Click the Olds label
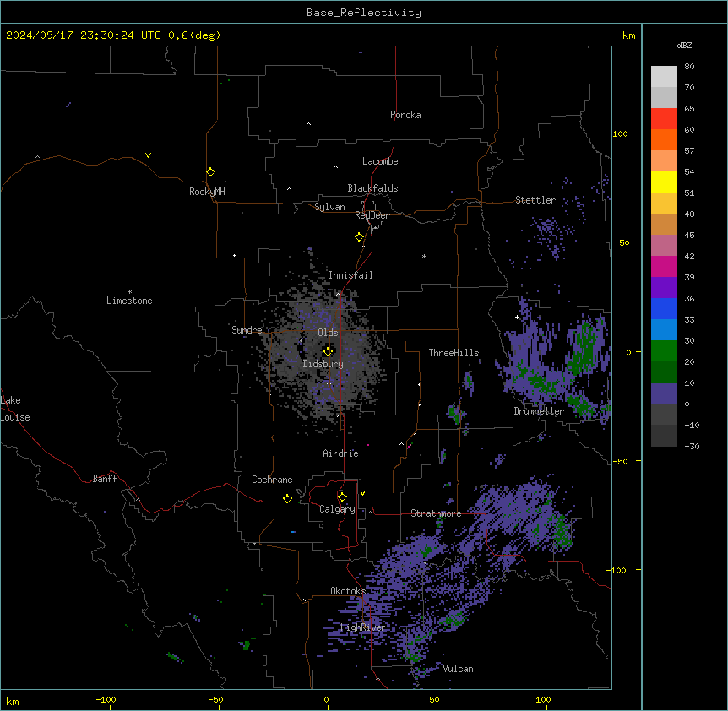 tap(328, 333)
